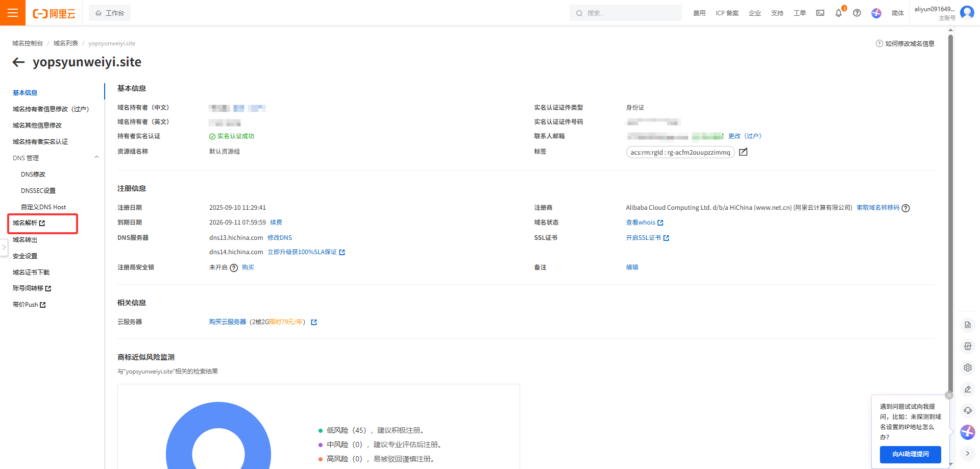
Task: Collapse the right floating toolbar chevron
Action: coord(967,453)
